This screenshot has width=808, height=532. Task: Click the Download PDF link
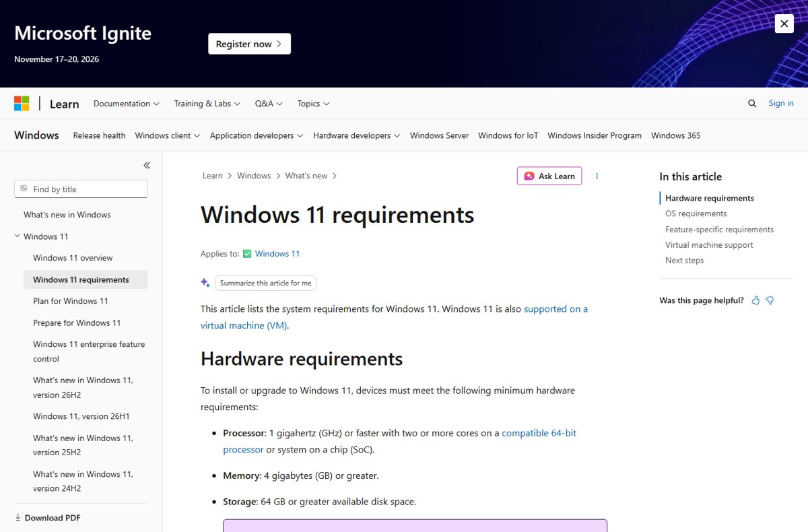pyautogui.click(x=47, y=518)
